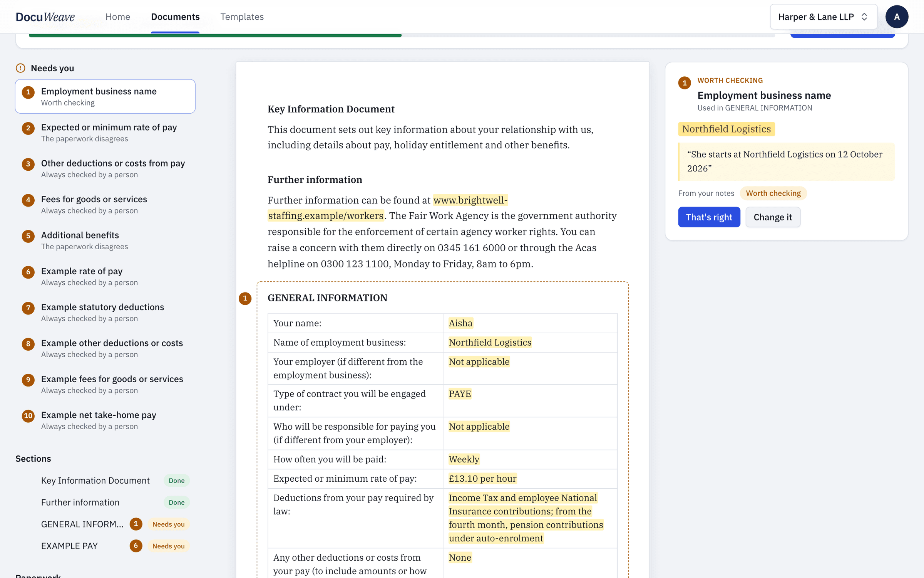Click the chevron arrows in workspace selector
924x578 pixels.
[864, 17]
